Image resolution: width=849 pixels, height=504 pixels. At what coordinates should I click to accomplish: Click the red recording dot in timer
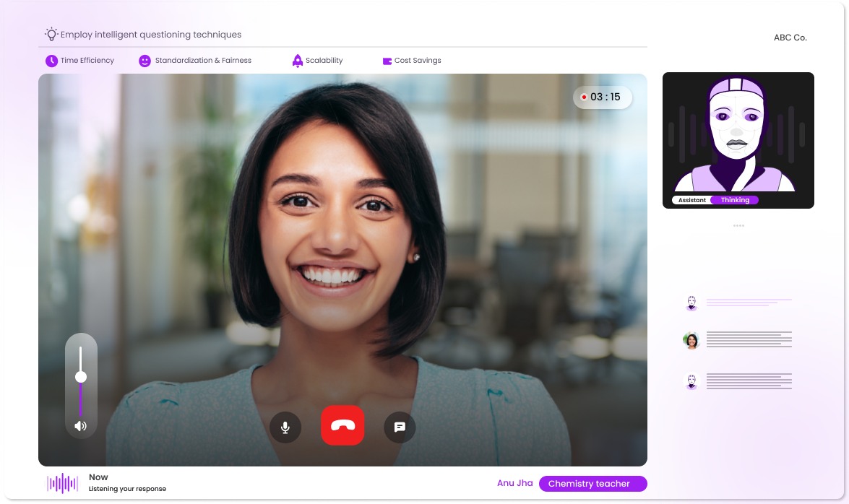[585, 97]
